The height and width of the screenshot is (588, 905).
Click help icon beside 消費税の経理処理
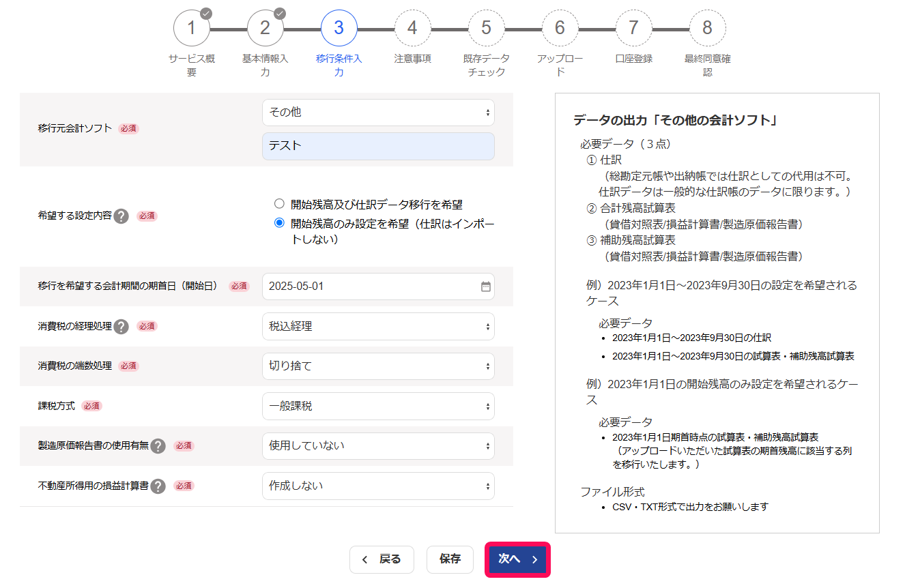pos(121,327)
